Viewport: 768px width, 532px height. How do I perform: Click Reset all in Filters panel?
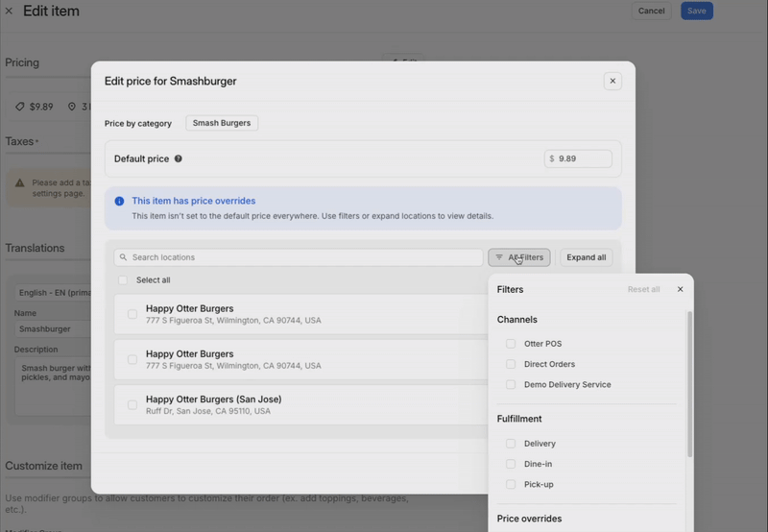click(643, 289)
